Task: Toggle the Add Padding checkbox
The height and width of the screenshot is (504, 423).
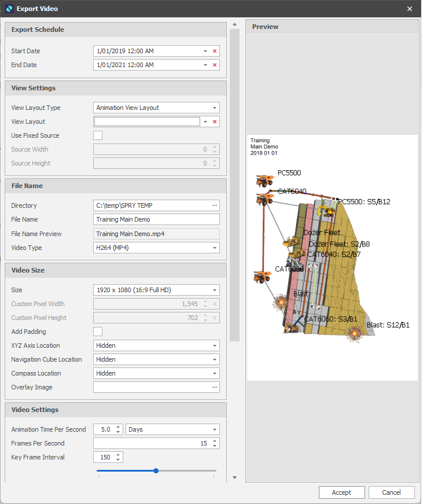Action: click(x=98, y=332)
